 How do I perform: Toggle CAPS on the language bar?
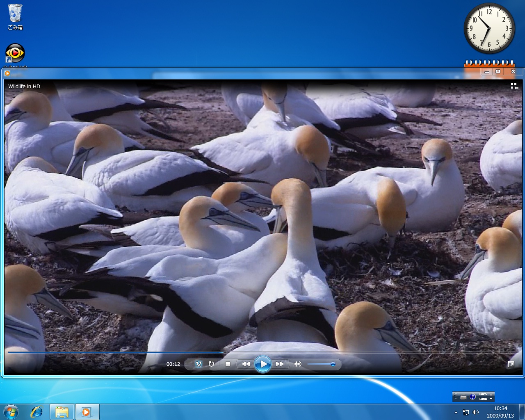point(483,394)
